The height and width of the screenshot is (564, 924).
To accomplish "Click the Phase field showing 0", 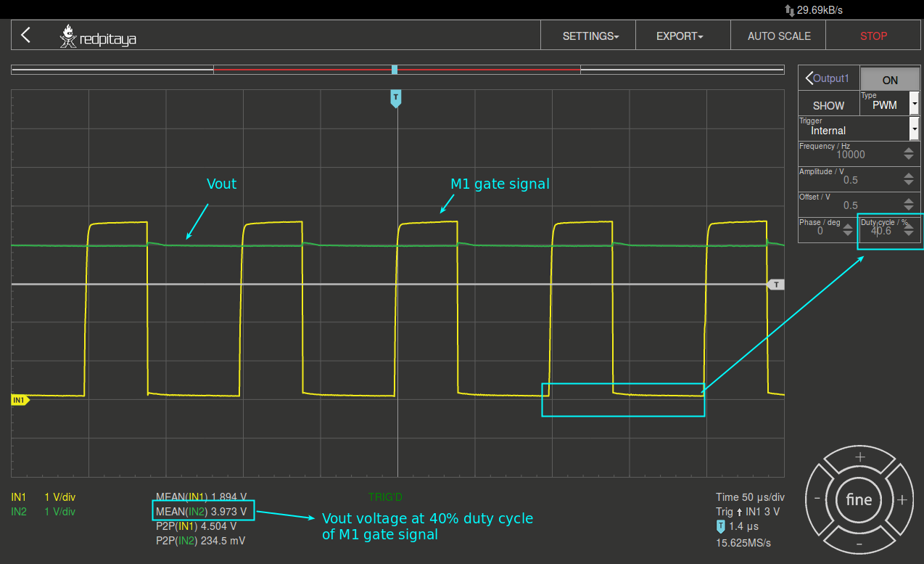I will pos(820,230).
